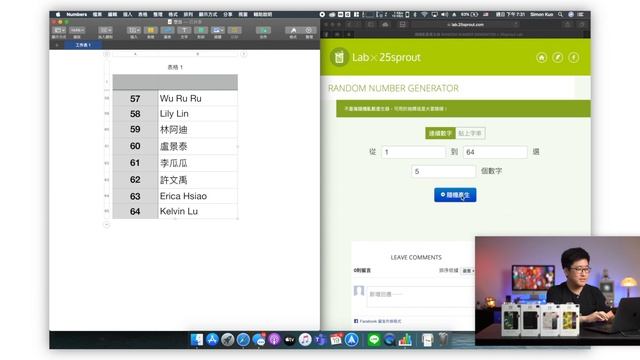The height and width of the screenshot is (360, 640).
Task: Click the Wi-Fi icon in menu bar
Action: pos(424,14)
